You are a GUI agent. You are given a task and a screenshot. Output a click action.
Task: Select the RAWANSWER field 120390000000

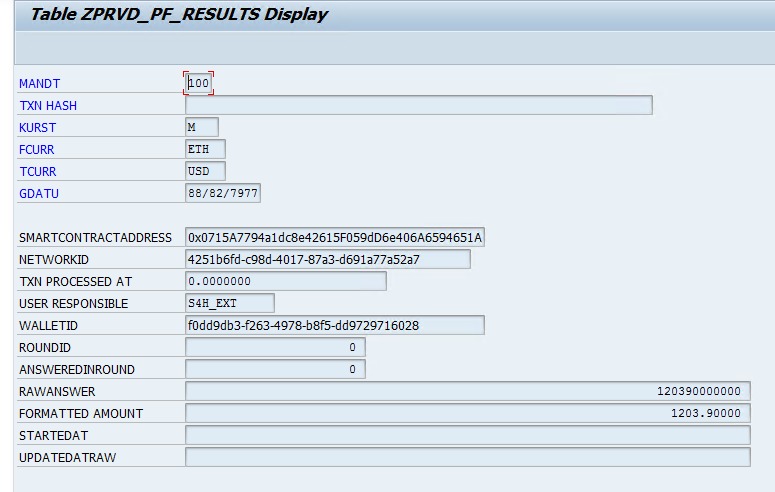click(468, 391)
